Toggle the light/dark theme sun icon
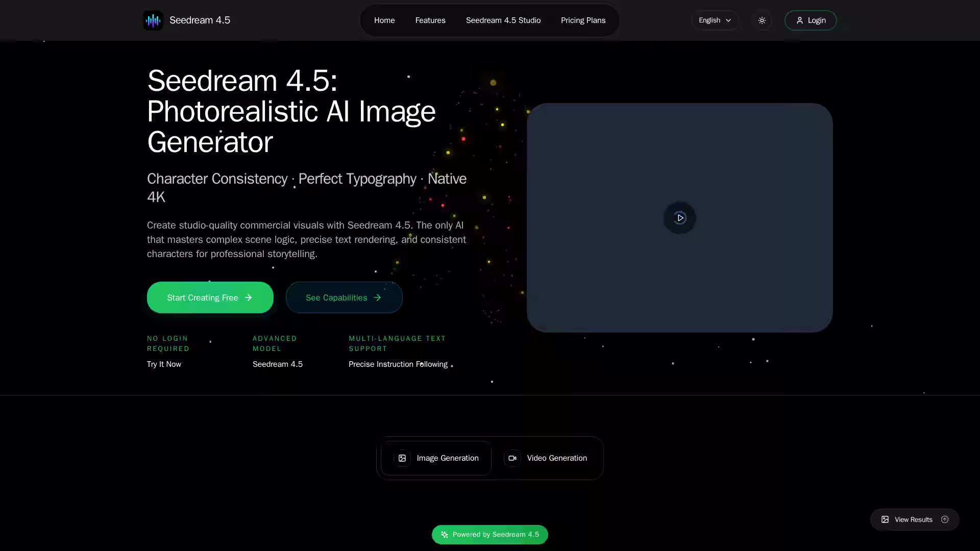980x551 pixels. click(x=762, y=20)
